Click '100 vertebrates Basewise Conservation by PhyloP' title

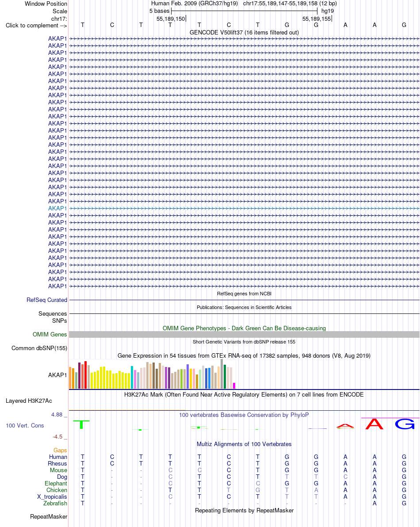(x=244, y=415)
